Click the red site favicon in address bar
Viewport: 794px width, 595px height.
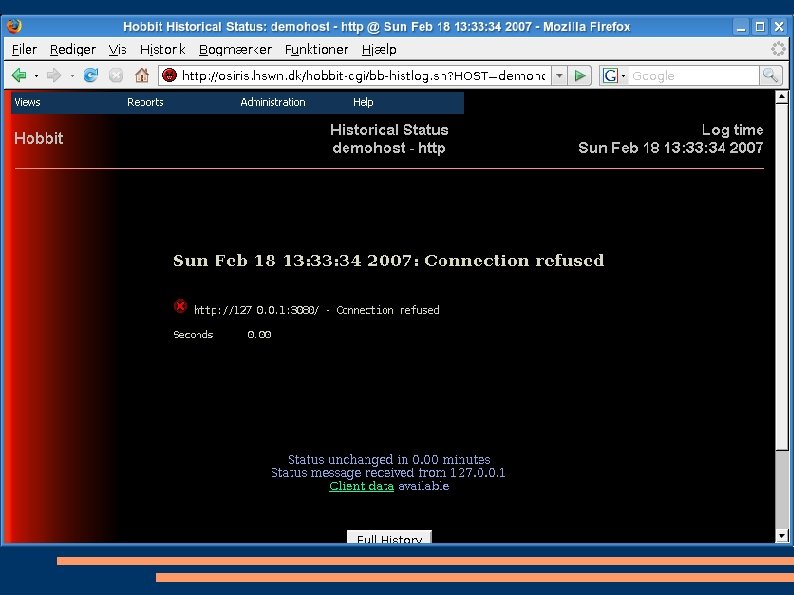[169, 75]
